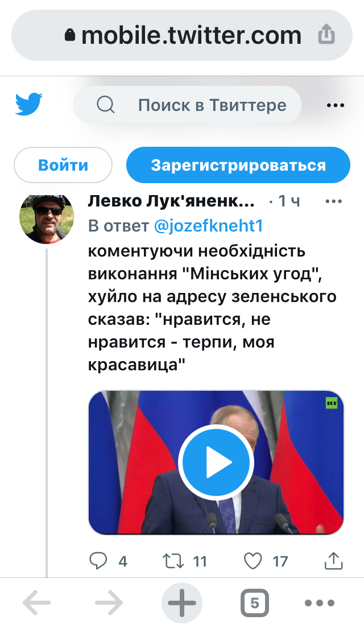Viewport: 364px width, 628px height.
Task: Open the tweet's three-dot options menu
Action: click(x=333, y=201)
